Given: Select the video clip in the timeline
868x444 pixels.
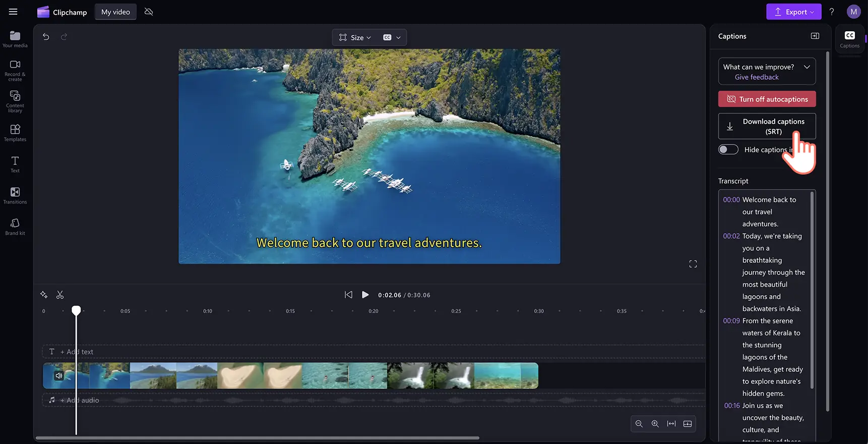Looking at the screenshot, I should click(290, 375).
